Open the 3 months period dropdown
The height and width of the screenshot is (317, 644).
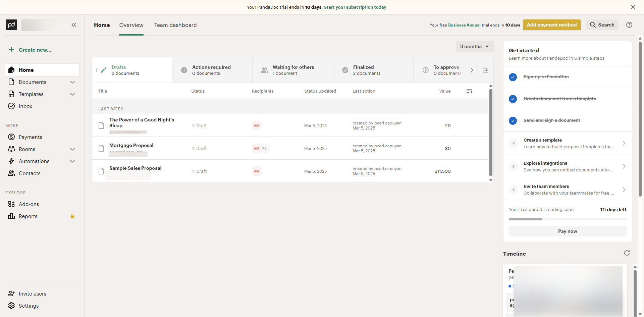(474, 46)
